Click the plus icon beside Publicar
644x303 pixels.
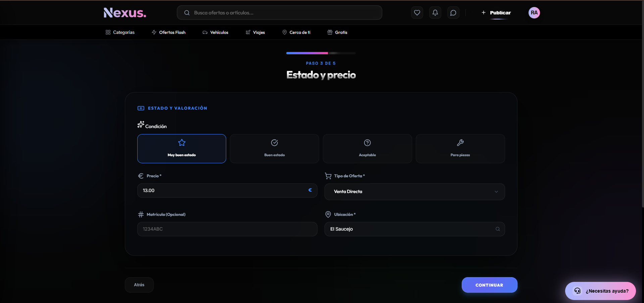coord(484,12)
